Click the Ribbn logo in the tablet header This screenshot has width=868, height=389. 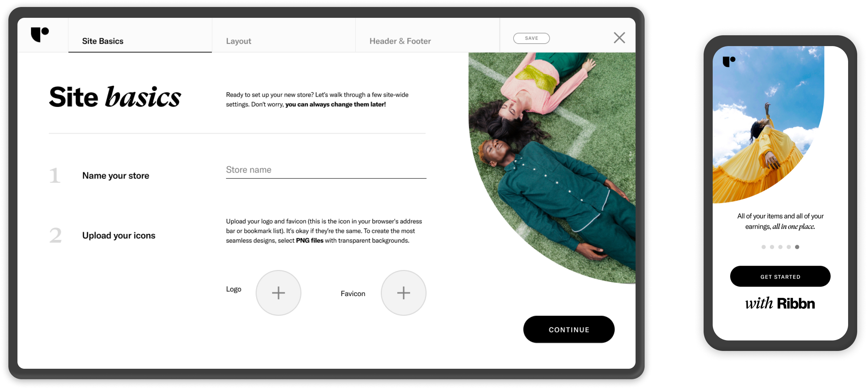40,35
